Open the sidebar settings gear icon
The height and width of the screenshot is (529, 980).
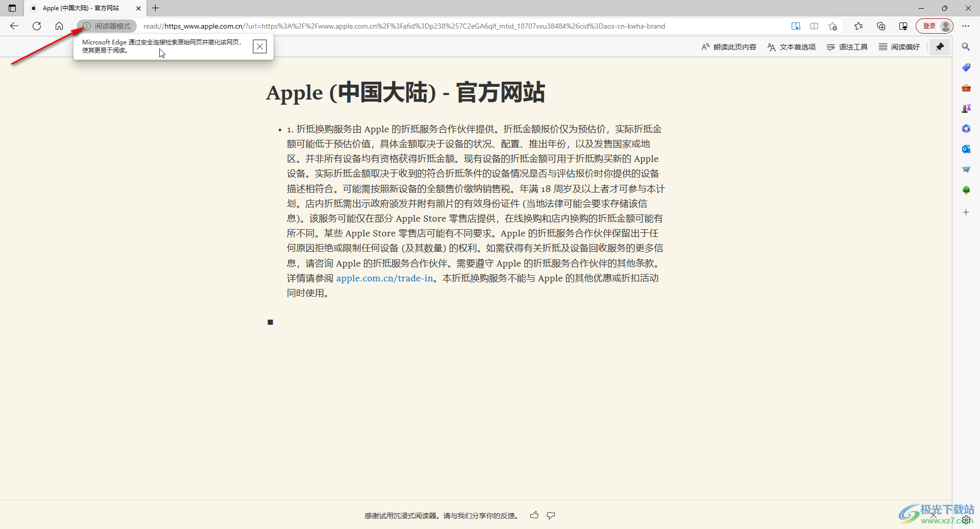[966, 520]
